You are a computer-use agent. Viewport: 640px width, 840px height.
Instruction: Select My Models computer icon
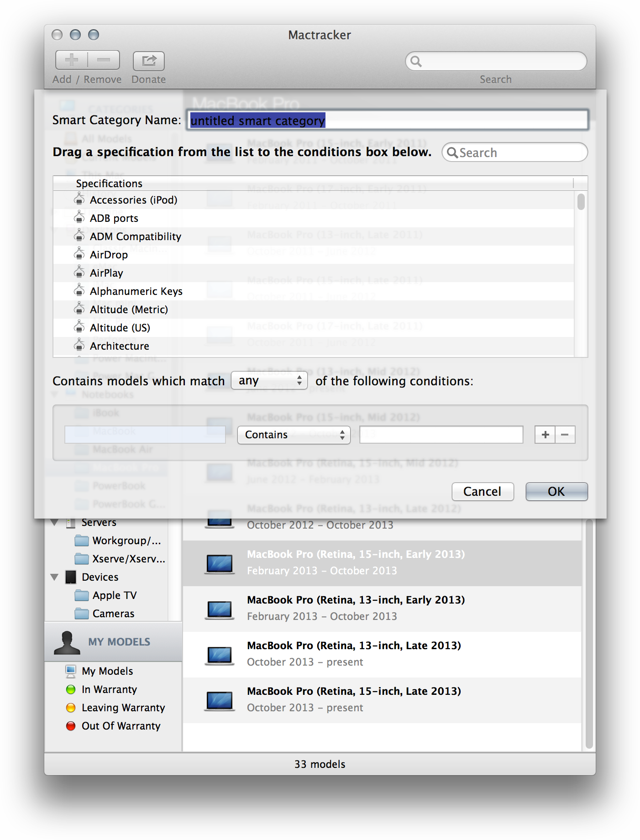tap(71, 671)
